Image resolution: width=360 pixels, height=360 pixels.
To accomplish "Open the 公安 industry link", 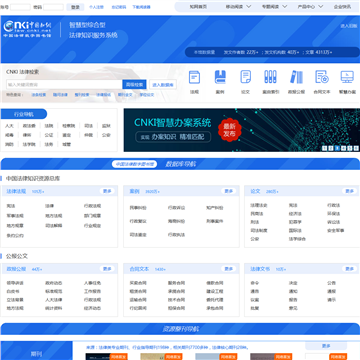I will (106, 135).
